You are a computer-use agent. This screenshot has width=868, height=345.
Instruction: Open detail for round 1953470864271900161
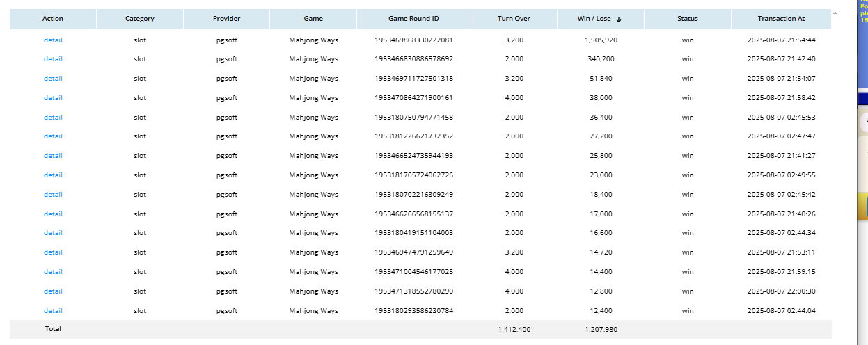[x=53, y=98]
